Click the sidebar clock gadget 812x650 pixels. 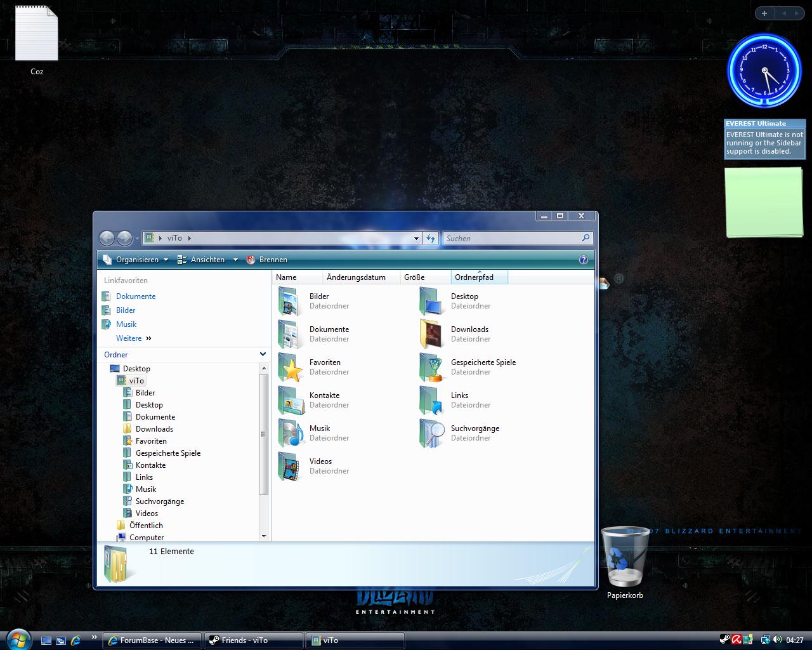click(x=764, y=70)
